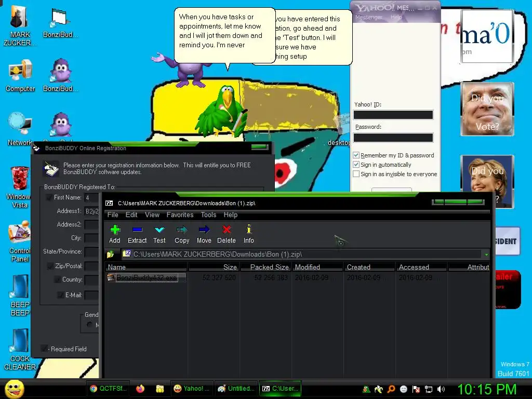Click the 7-Zip path address field
Image resolution: width=532 pixels, height=399 pixels.
pos(301,254)
